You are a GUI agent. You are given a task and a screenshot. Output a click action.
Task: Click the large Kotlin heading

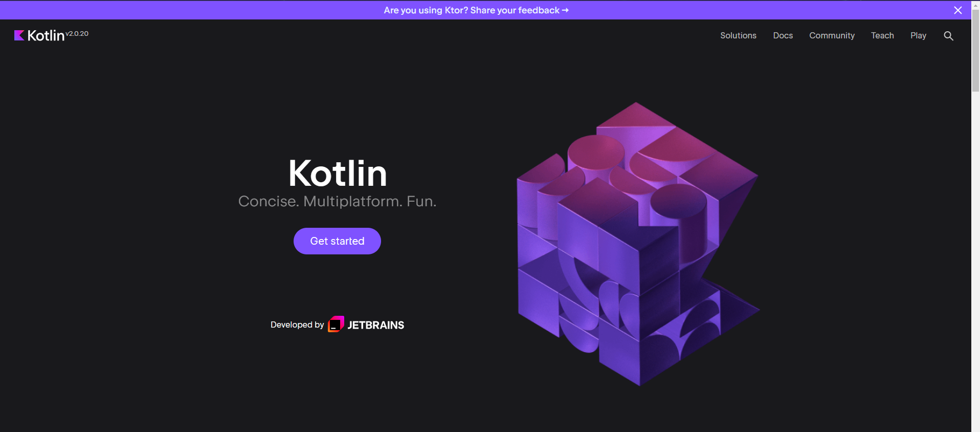[x=338, y=173]
